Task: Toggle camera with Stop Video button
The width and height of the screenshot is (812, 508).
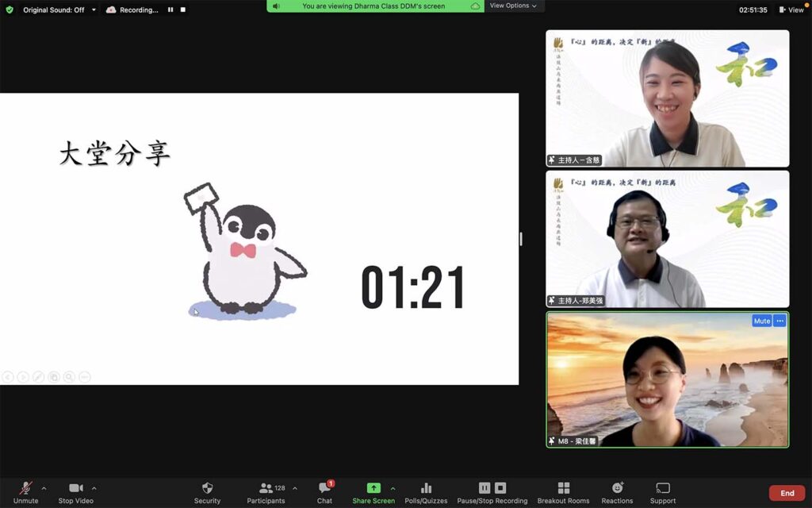Action: [x=76, y=492]
